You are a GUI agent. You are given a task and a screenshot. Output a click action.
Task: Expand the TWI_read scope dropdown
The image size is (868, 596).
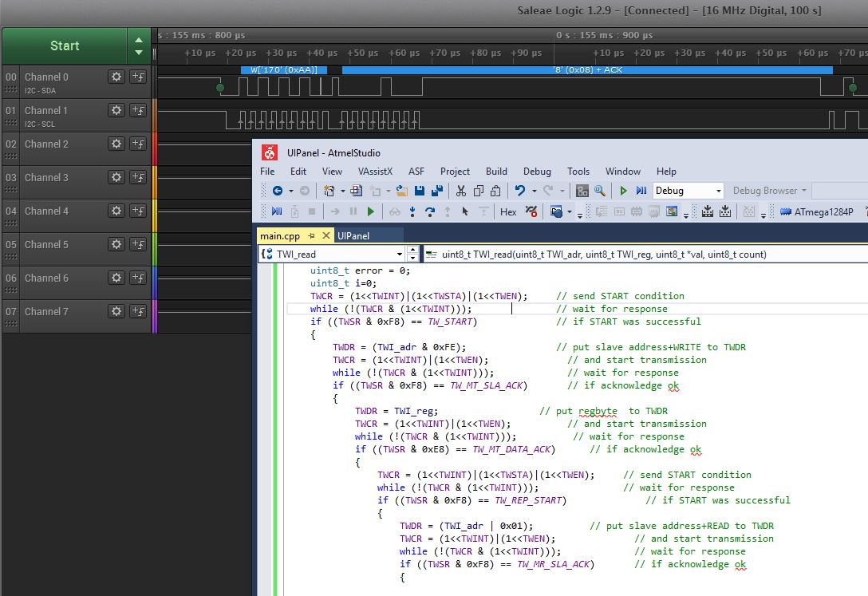point(399,254)
